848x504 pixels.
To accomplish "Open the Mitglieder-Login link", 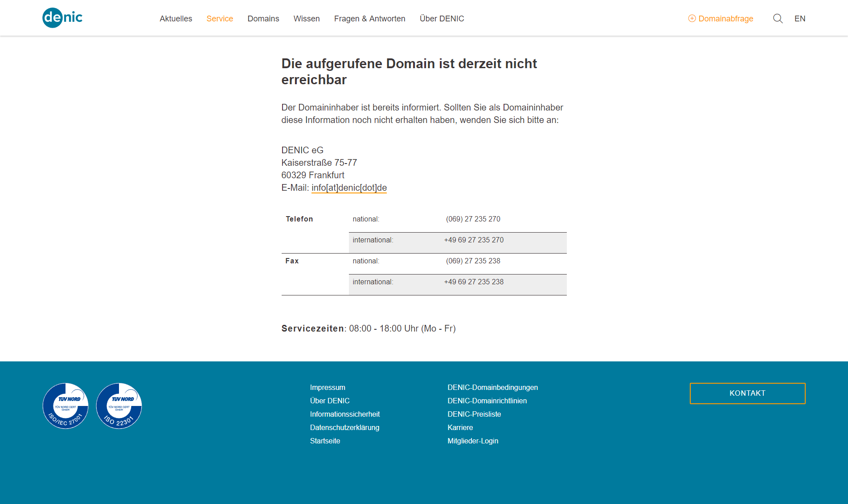I will [x=473, y=441].
